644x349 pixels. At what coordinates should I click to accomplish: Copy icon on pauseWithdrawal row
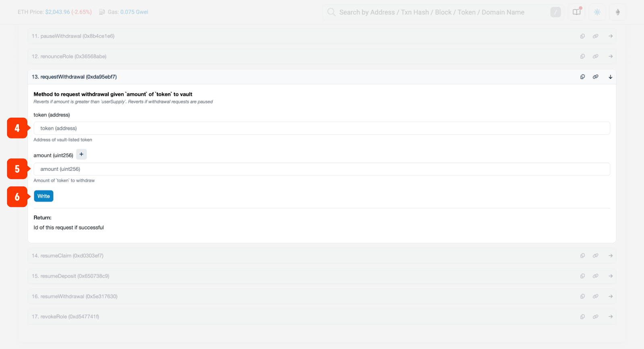pos(582,36)
